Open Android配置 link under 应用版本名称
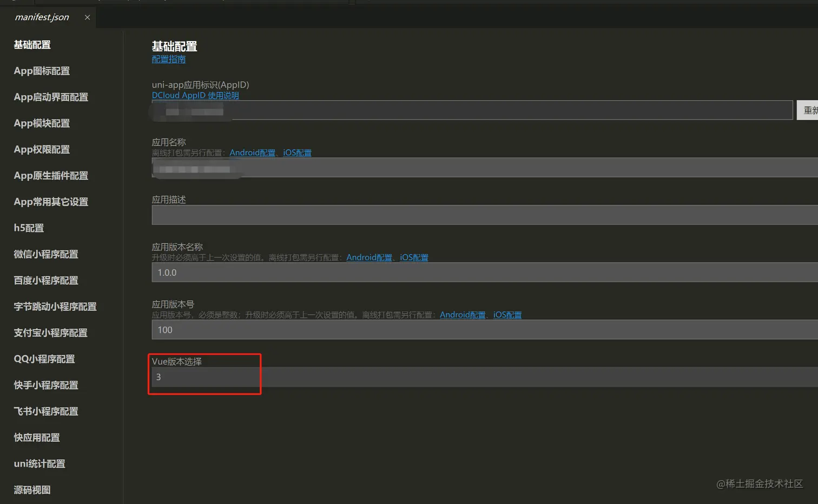This screenshot has height=504, width=818. [369, 257]
